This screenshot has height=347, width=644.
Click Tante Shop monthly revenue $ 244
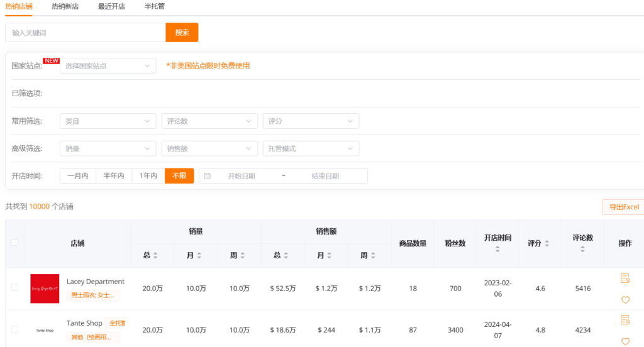(326, 330)
